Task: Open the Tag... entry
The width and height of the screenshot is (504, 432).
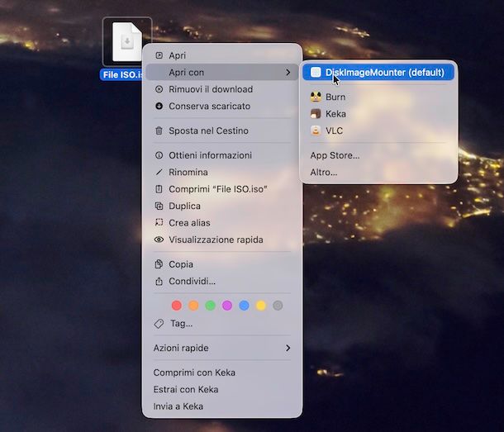Action: pos(222,323)
